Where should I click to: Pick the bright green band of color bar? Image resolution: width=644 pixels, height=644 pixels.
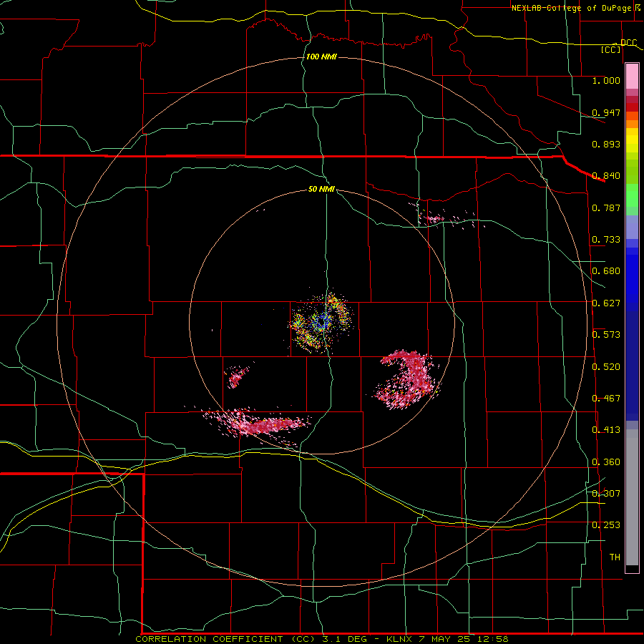632,195
